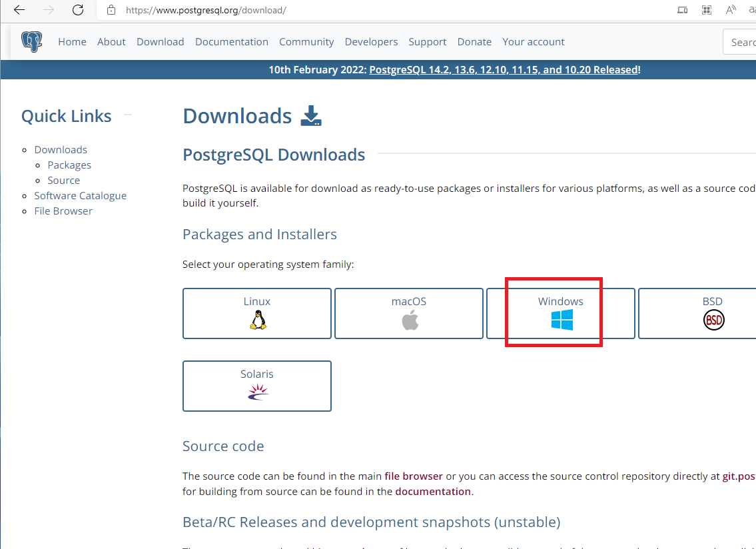Click the QR code grid icon in address bar
The height and width of the screenshot is (549, 756).
point(707,10)
